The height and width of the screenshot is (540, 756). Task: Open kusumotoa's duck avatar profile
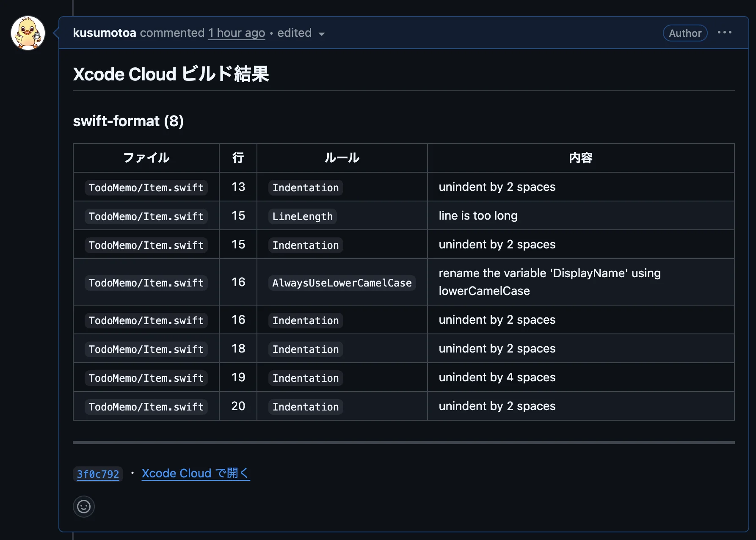[28, 33]
